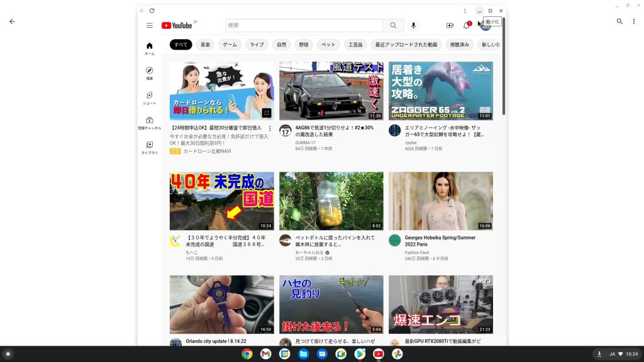Viewport: 644px width, 362px height.
Task: Start voice search with the microphone
Action: [413, 26]
